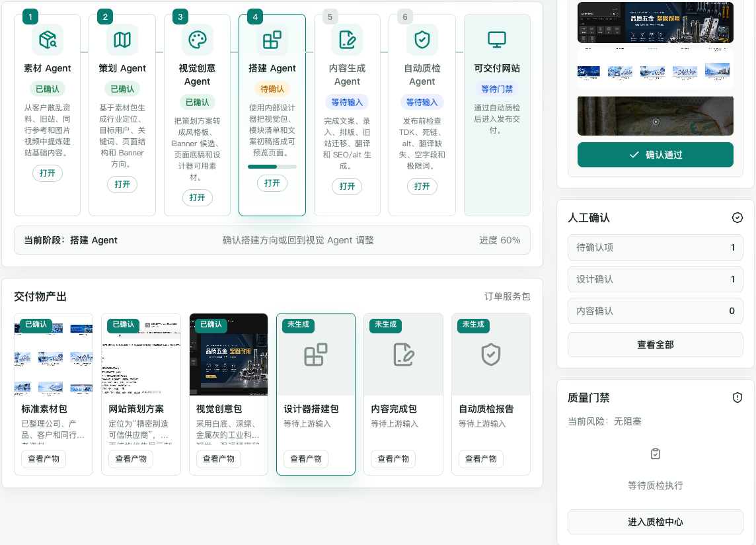The height and width of the screenshot is (545, 756).
Task: Click the 已确认 badge under 策划 Agent
Action: (x=122, y=89)
